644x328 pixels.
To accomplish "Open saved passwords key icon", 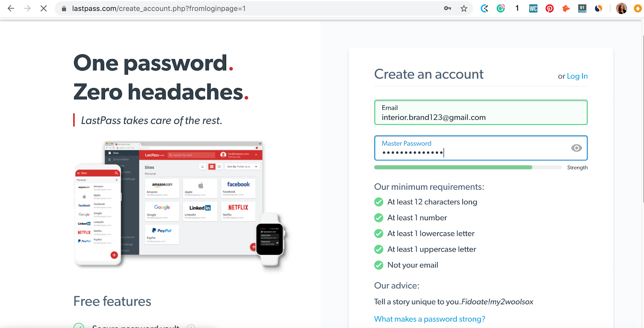I will pyautogui.click(x=448, y=8).
